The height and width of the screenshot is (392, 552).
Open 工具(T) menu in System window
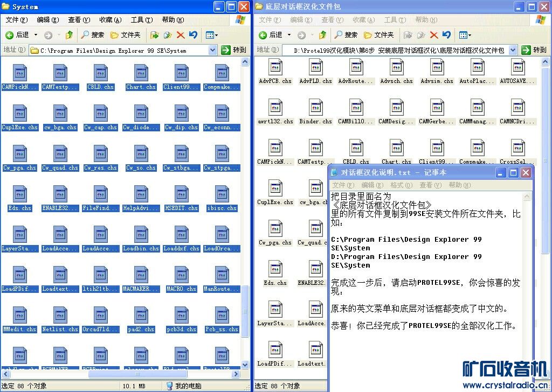pos(141,20)
